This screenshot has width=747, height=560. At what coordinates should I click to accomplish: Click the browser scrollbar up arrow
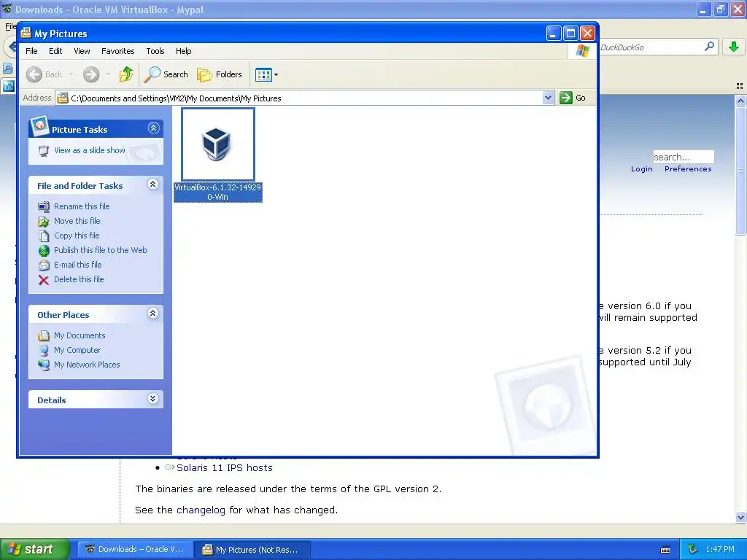pyautogui.click(x=740, y=101)
